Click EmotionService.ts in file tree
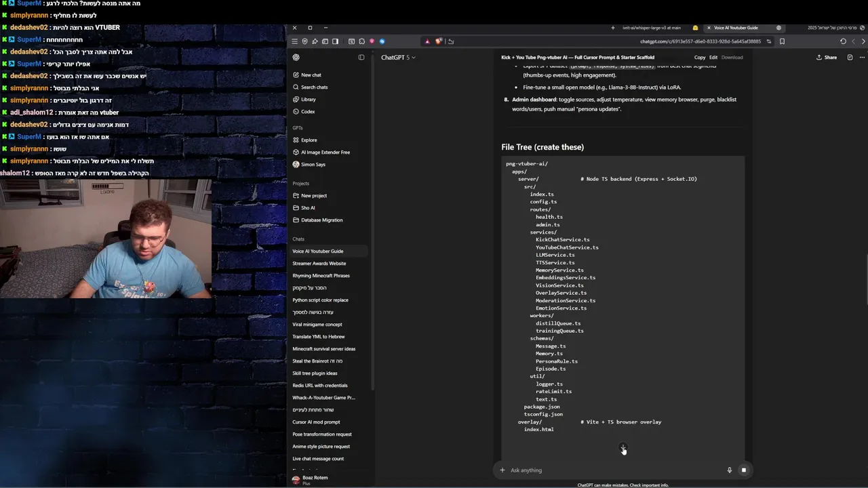868x488 pixels. coord(561,308)
